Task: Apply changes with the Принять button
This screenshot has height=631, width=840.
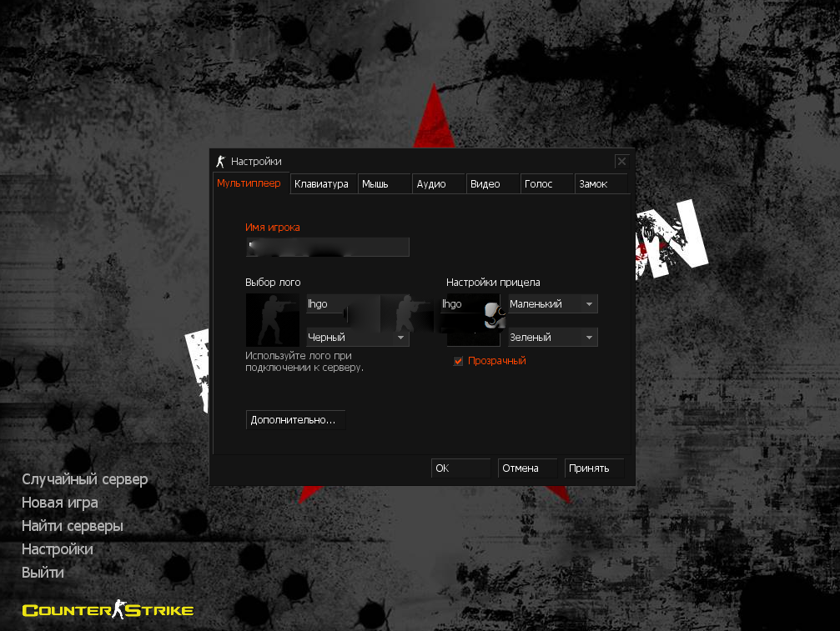Action: (593, 468)
